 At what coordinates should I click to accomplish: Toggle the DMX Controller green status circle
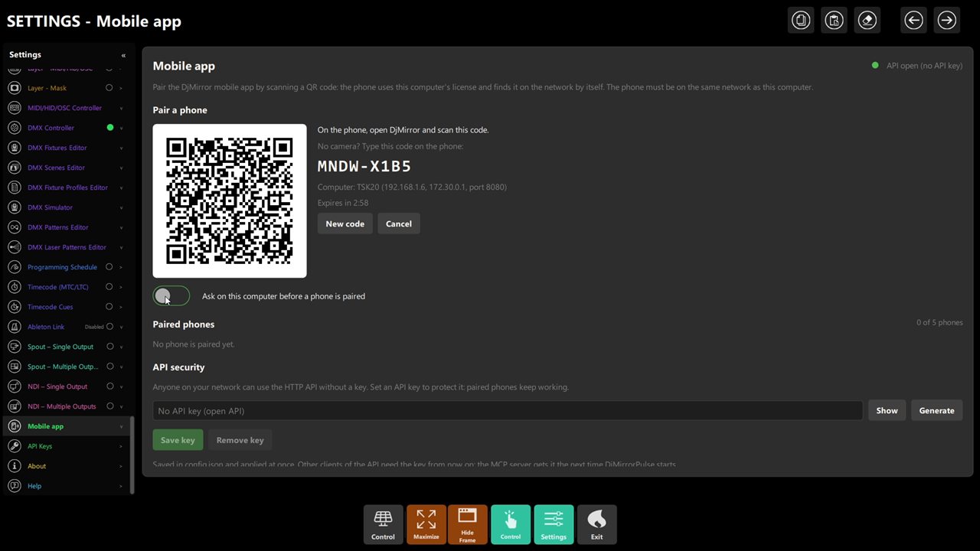click(109, 128)
